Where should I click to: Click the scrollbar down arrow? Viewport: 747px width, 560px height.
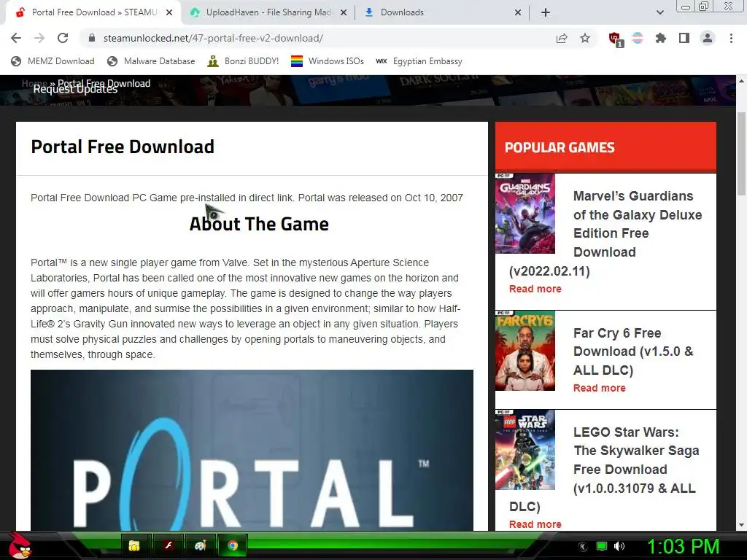click(741, 525)
